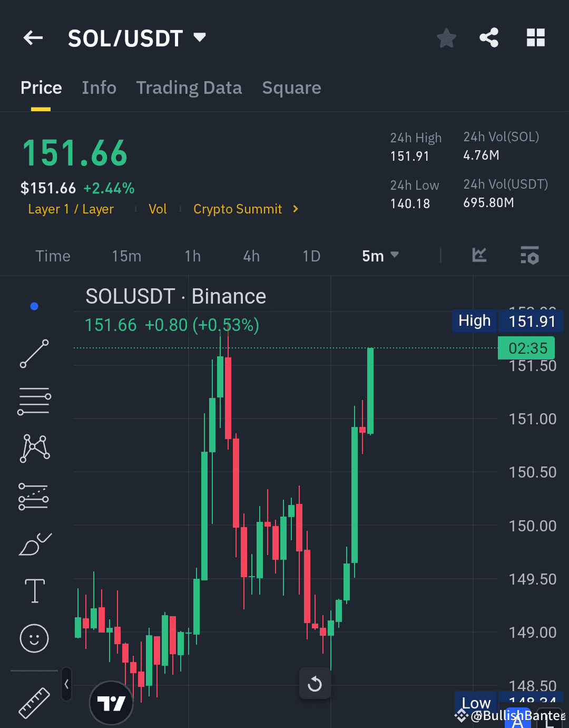Switch to the Trading Data tab
The height and width of the screenshot is (728, 569).
[189, 88]
